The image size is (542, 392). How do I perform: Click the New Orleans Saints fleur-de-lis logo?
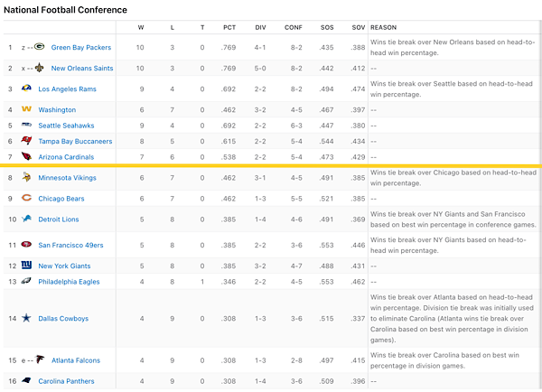coord(40,68)
